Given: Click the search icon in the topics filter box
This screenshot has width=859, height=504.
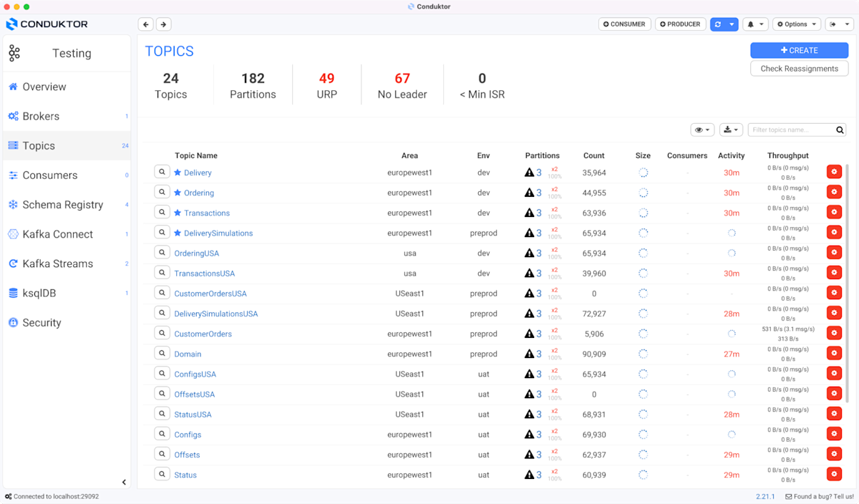Looking at the screenshot, I should pyautogui.click(x=840, y=130).
